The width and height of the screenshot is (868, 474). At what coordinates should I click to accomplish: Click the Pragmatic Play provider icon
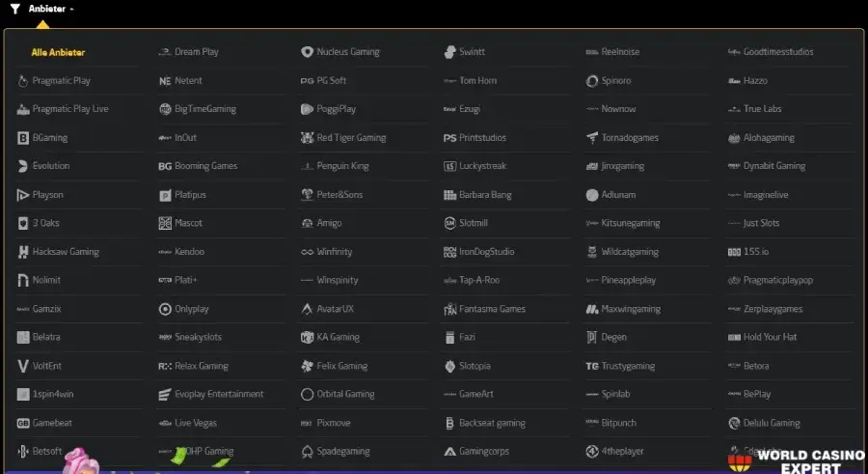(23, 81)
